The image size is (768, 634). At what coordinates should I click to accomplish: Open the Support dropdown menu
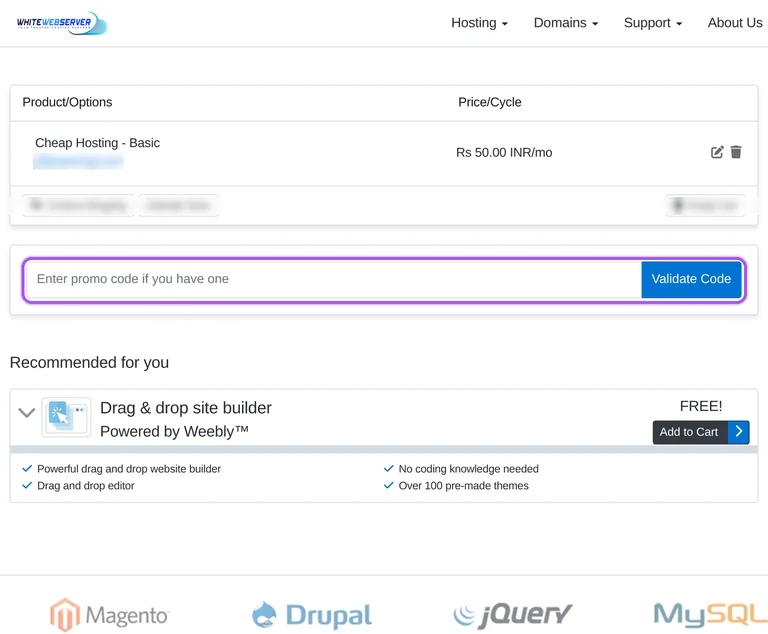[652, 23]
